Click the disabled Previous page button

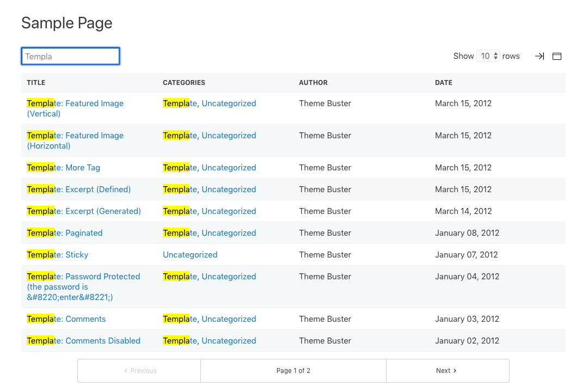coord(139,371)
